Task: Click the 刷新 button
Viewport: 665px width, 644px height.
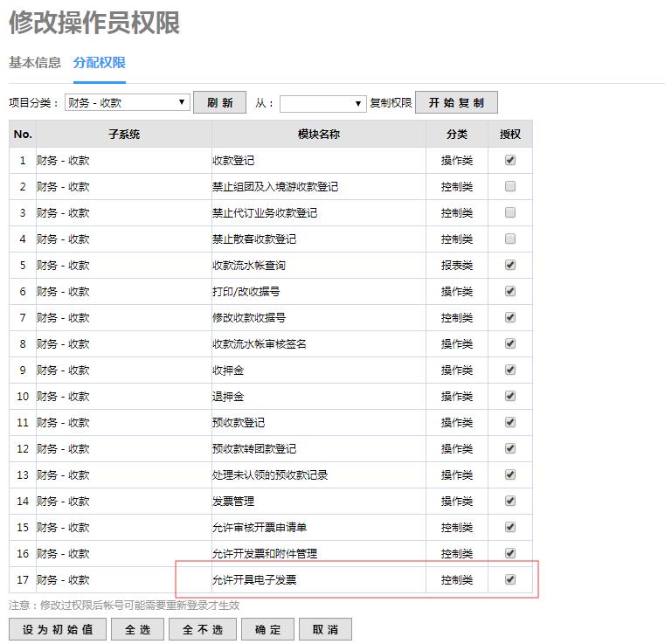Action: [219, 103]
